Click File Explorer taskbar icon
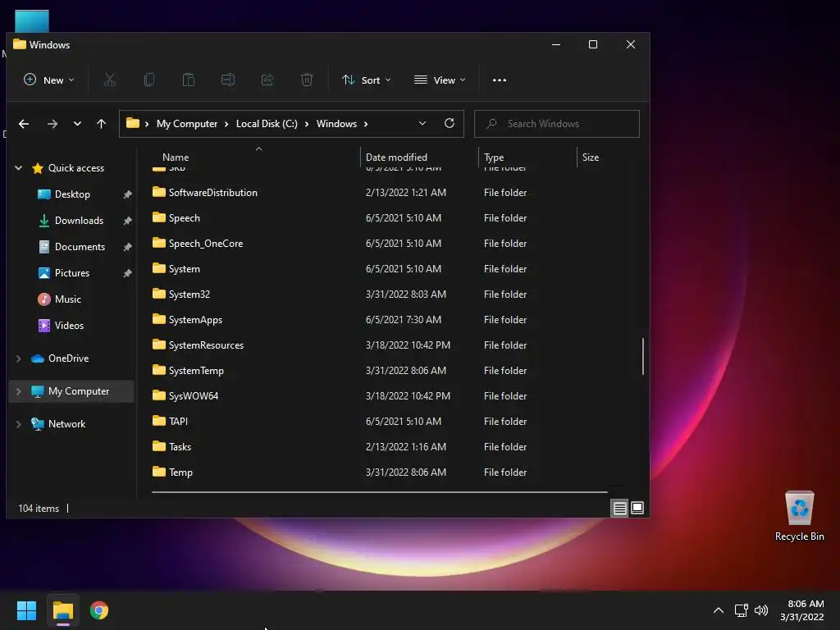The height and width of the screenshot is (630, 840). coord(63,610)
